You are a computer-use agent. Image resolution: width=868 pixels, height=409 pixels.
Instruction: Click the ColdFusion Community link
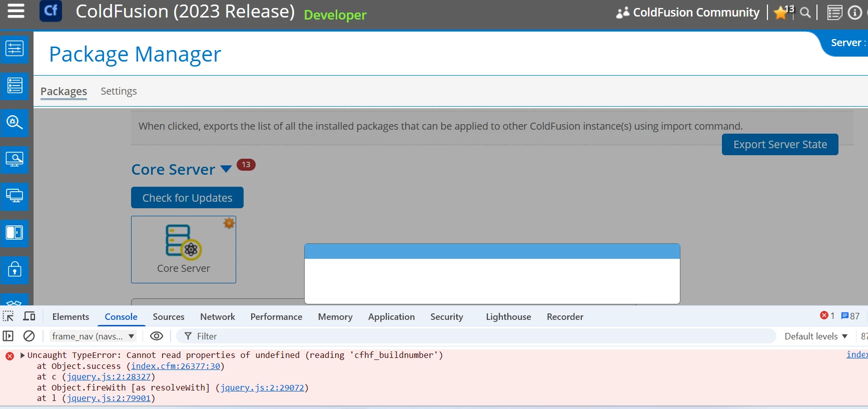(x=688, y=13)
